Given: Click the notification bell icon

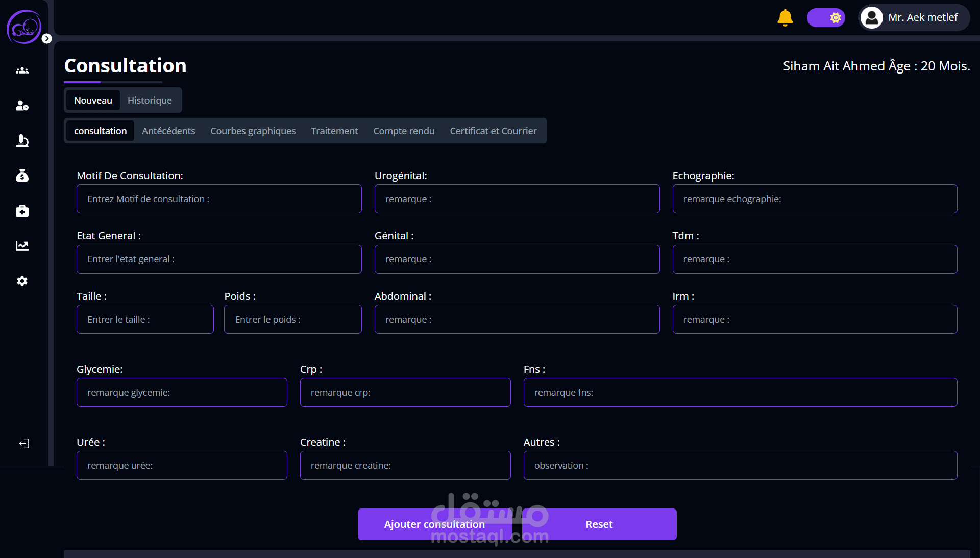Looking at the screenshot, I should (785, 17).
